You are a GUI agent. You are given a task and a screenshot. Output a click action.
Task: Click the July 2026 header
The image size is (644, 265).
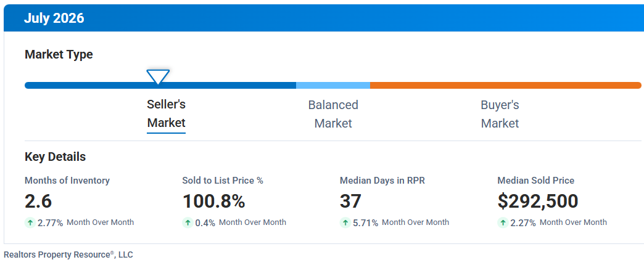coord(54,18)
